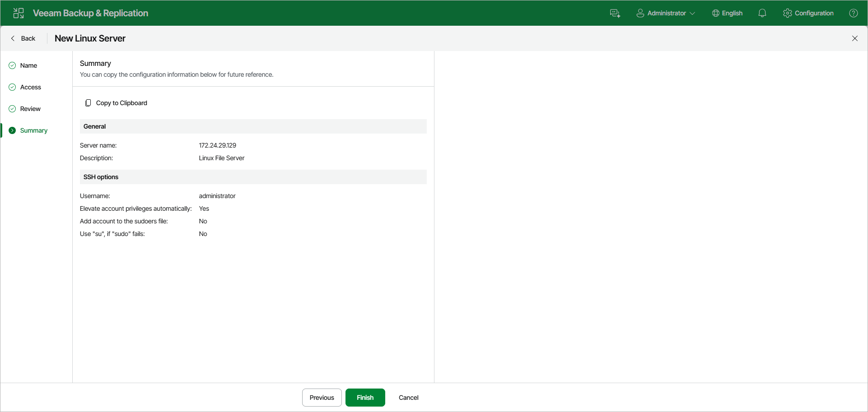
Task: Select the server name value 172.24.29.129
Action: [x=218, y=145]
